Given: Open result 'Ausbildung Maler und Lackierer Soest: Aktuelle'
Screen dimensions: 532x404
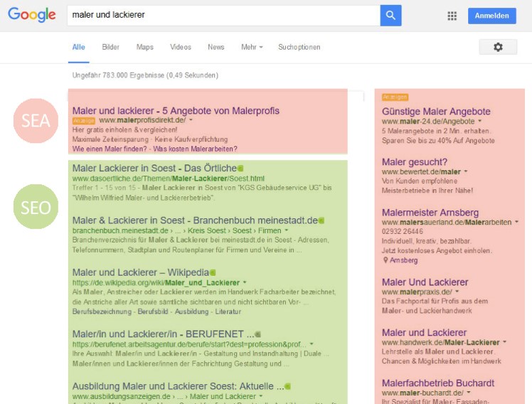Looking at the screenshot, I should click(178, 386).
